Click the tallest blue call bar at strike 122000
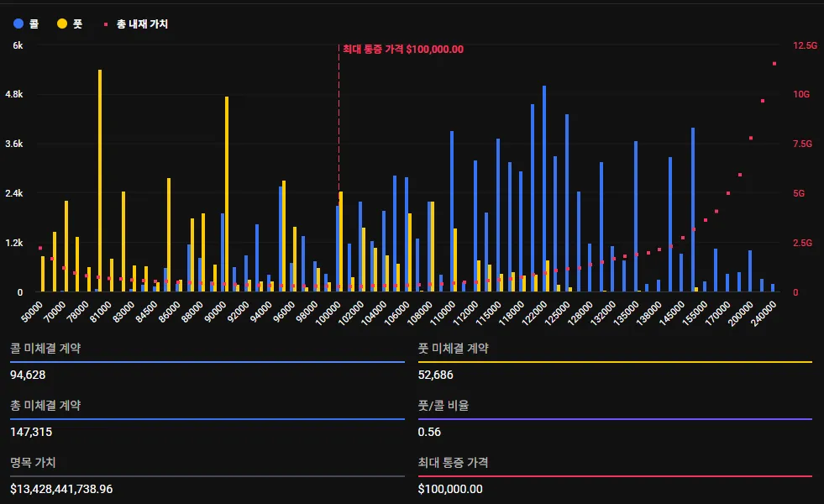 543,185
